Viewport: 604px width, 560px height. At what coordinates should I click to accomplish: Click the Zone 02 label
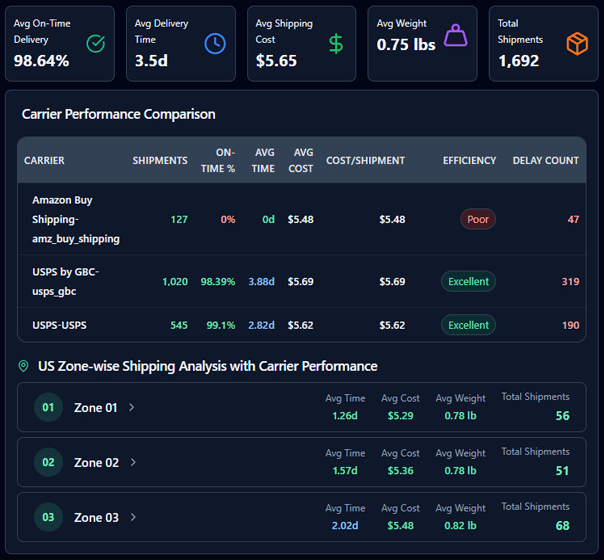click(x=96, y=463)
